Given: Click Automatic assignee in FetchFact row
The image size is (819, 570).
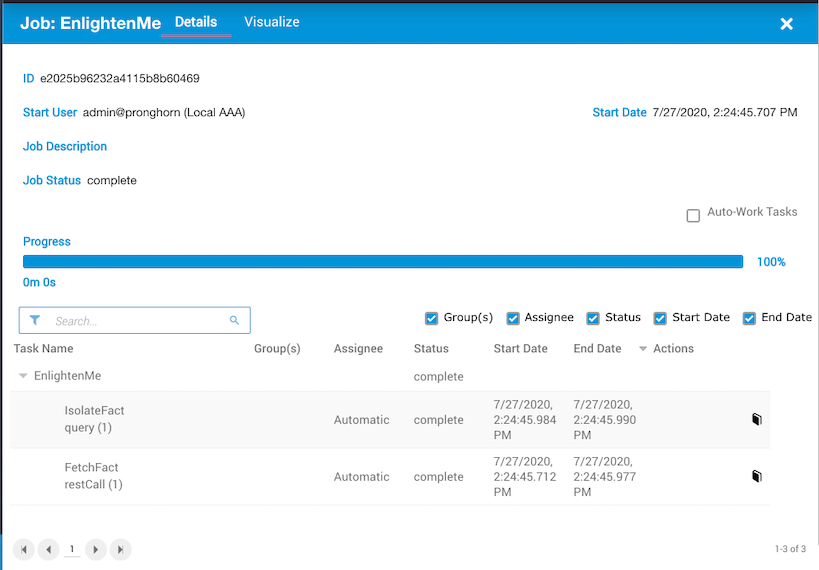Looking at the screenshot, I should [x=361, y=476].
